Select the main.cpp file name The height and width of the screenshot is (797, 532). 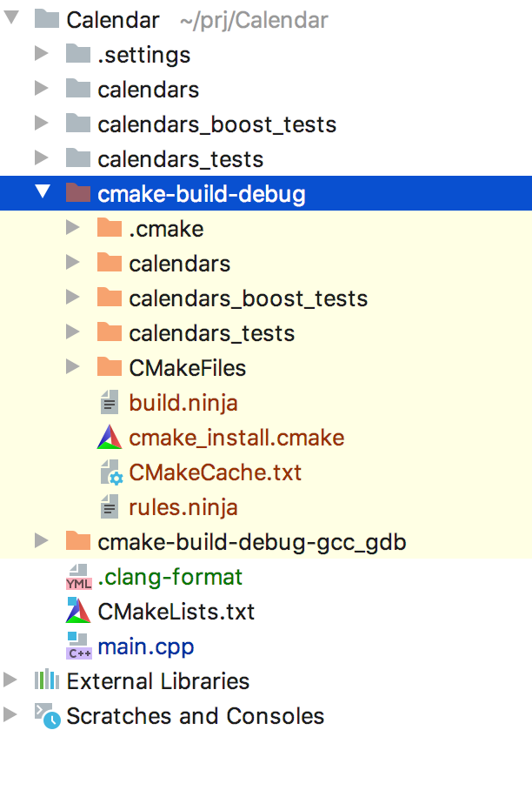146,646
